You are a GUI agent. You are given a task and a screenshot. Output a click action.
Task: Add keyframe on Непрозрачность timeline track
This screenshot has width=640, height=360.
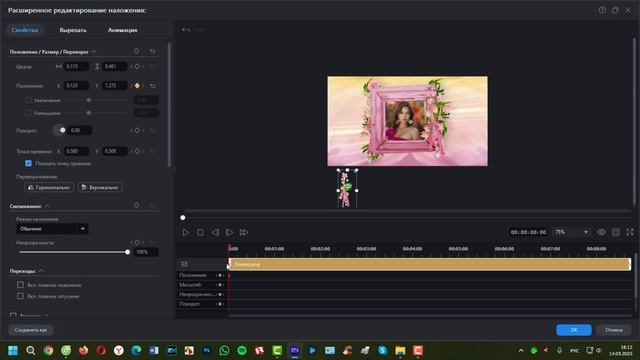pyautogui.click(x=220, y=294)
